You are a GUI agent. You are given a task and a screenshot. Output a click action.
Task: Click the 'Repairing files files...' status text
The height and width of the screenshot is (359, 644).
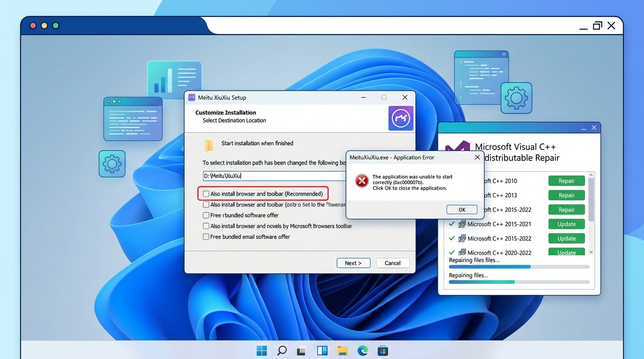pyautogui.click(x=474, y=260)
